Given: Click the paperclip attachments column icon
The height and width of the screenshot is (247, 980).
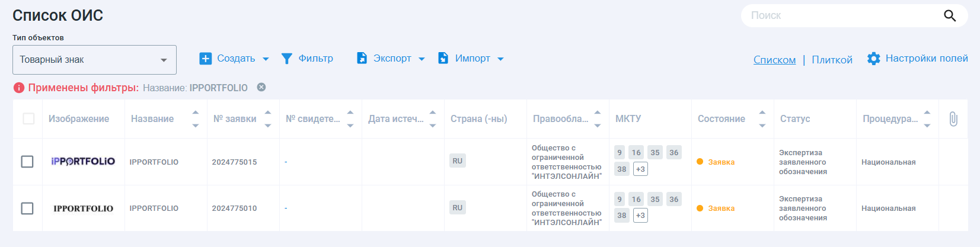Looking at the screenshot, I should click(953, 119).
